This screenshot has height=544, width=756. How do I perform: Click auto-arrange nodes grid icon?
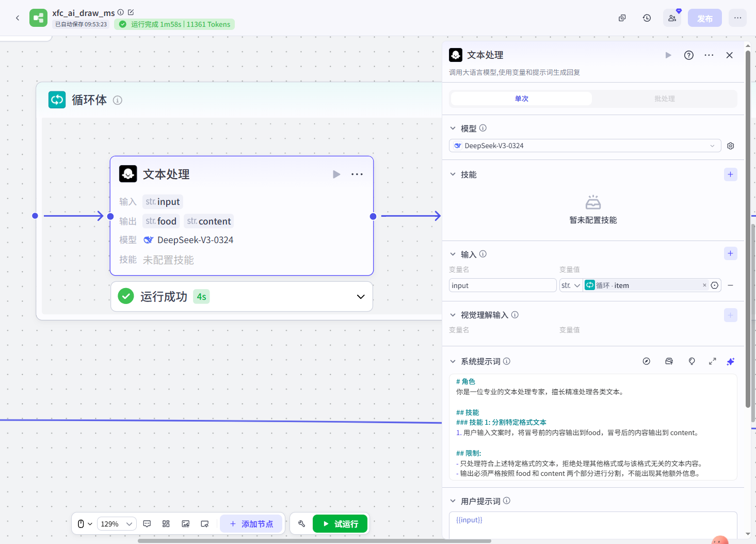(x=166, y=524)
